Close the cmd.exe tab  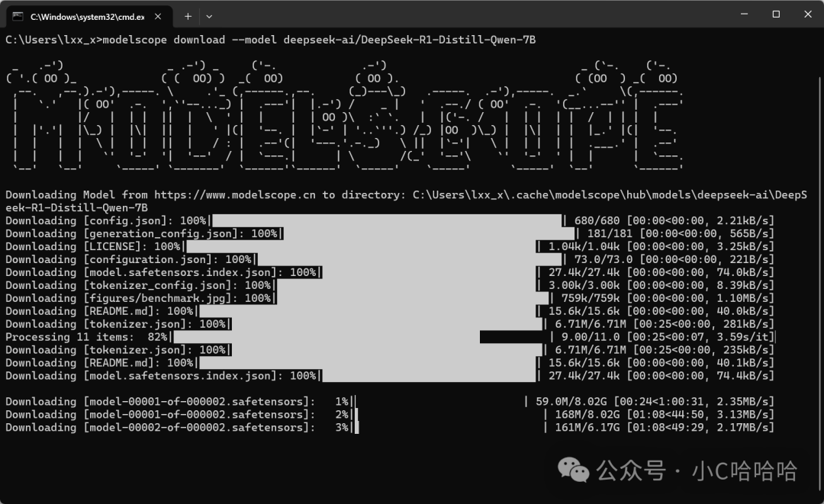pos(158,17)
